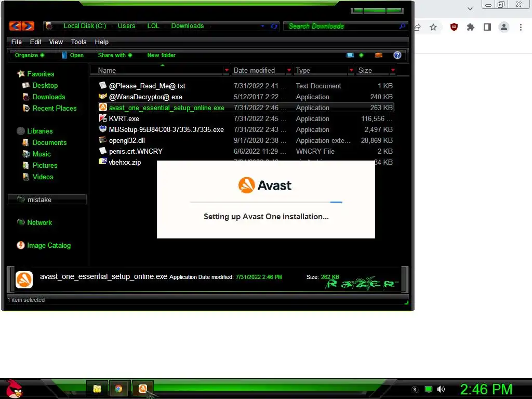Open Videos library in the sidebar
The height and width of the screenshot is (399, 532).
click(x=43, y=177)
